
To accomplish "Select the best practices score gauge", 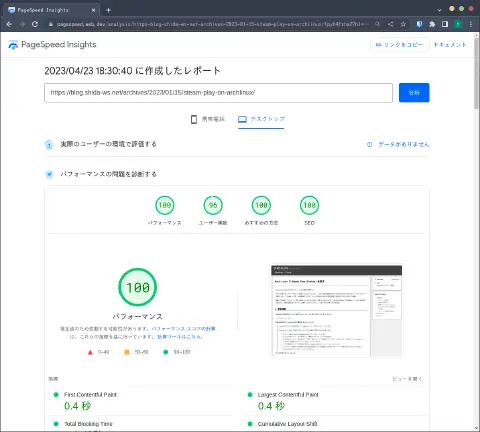I will pos(261,205).
